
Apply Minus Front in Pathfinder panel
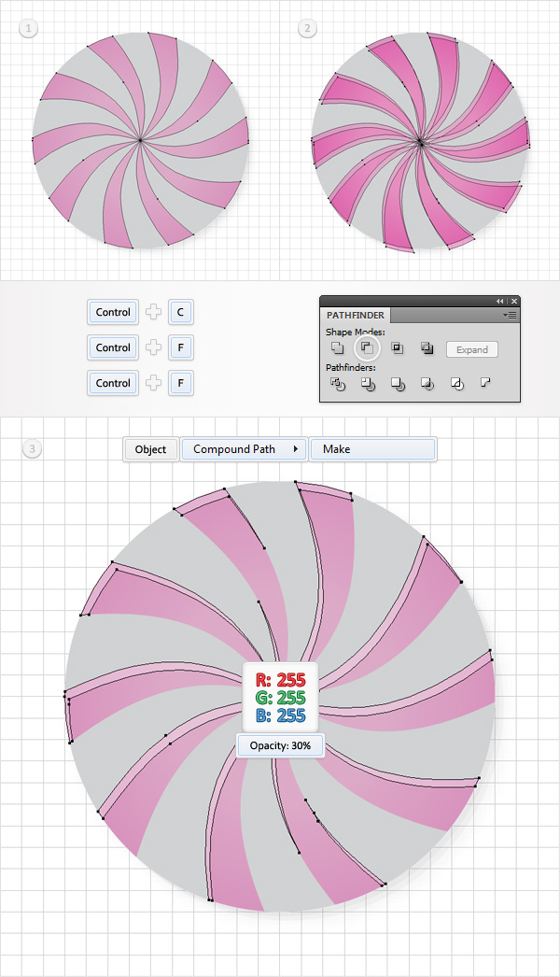click(x=367, y=348)
